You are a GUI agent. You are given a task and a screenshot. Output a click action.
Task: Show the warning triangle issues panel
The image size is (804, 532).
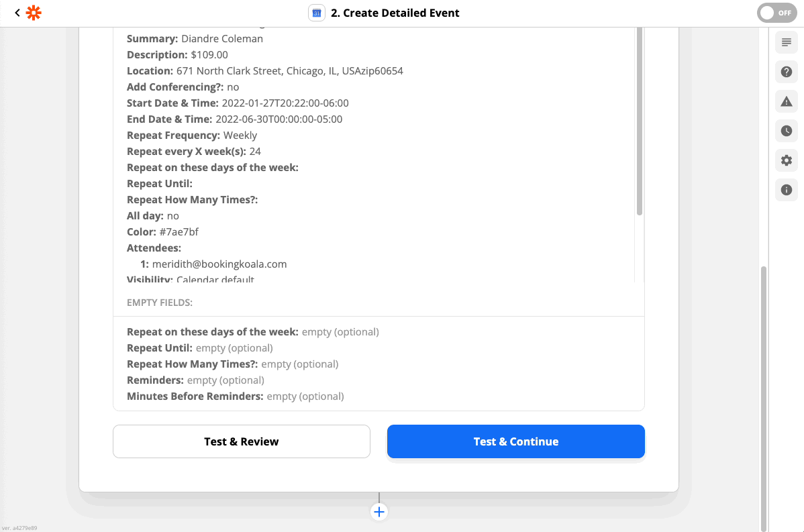(x=787, y=101)
